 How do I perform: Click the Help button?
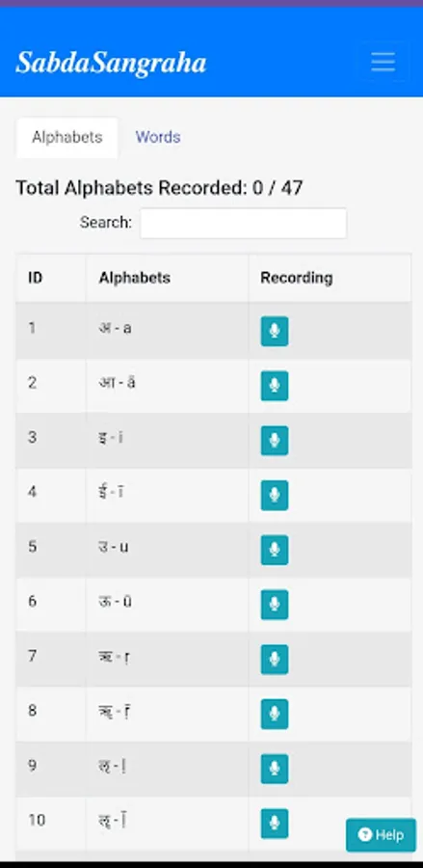(x=381, y=835)
